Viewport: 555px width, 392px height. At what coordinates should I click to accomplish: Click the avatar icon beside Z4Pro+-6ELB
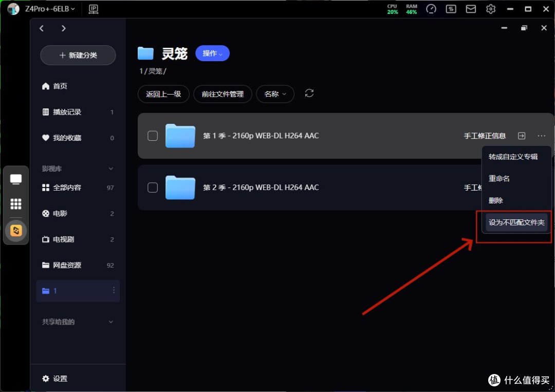tap(13, 9)
